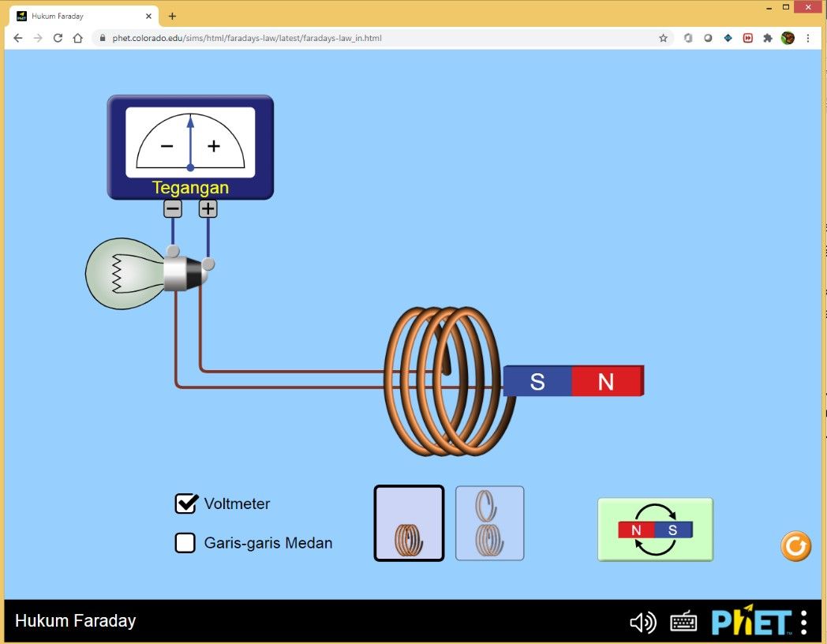The image size is (827, 644).
Task: Click inside the address bar
Action: [x=316, y=37]
